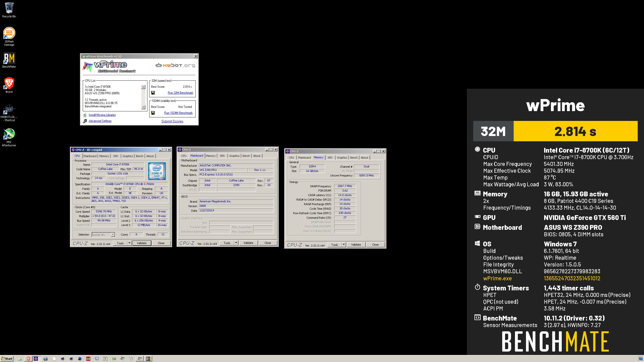Image resolution: width=644 pixels, height=362 pixels.
Task: Select SPD tab in the CPU-Z Memory window
Action: click(x=330, y=158)
